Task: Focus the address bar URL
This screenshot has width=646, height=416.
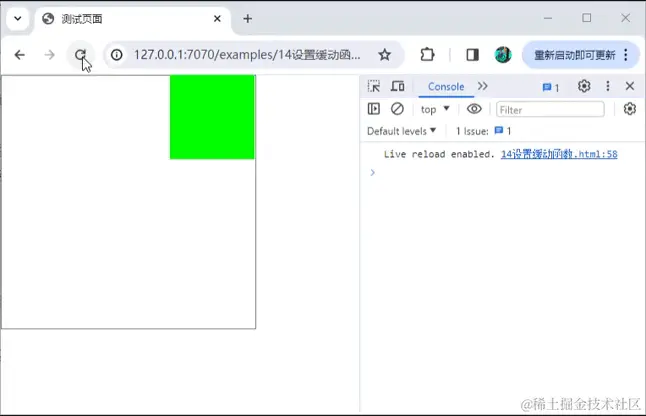Action: 247,55
